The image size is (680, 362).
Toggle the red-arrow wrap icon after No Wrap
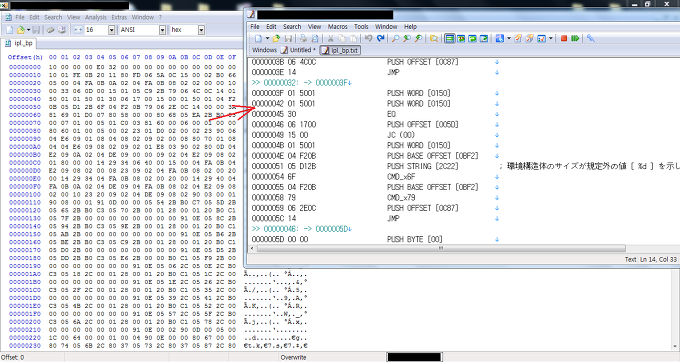click(x=461, y=39)
